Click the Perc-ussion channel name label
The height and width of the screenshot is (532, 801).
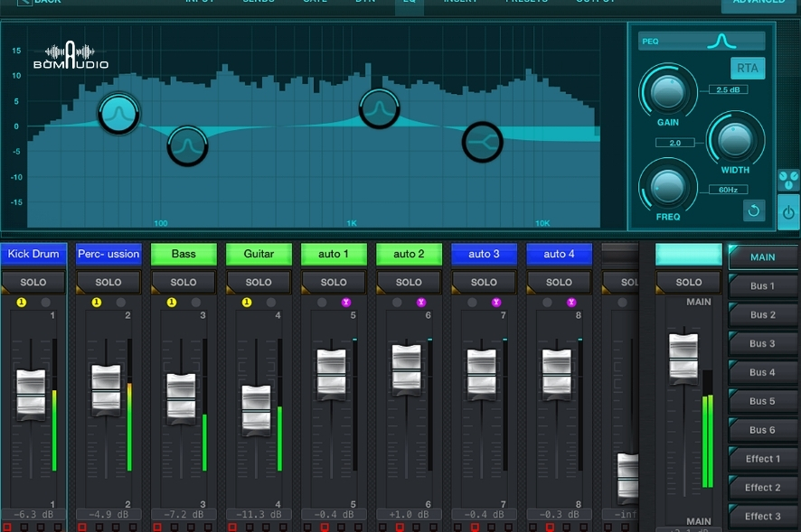click(108, 254)
